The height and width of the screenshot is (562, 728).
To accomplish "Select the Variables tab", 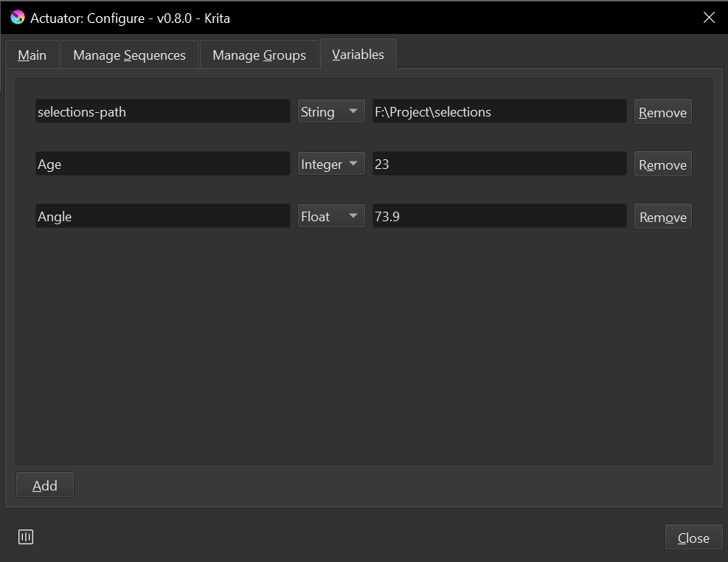I will tap(358, 55).
